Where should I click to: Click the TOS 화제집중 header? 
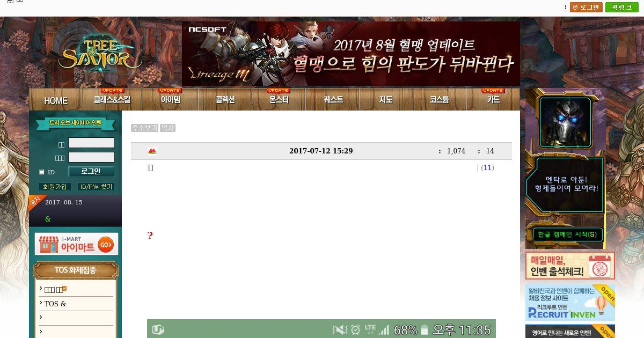pos(76,270)
